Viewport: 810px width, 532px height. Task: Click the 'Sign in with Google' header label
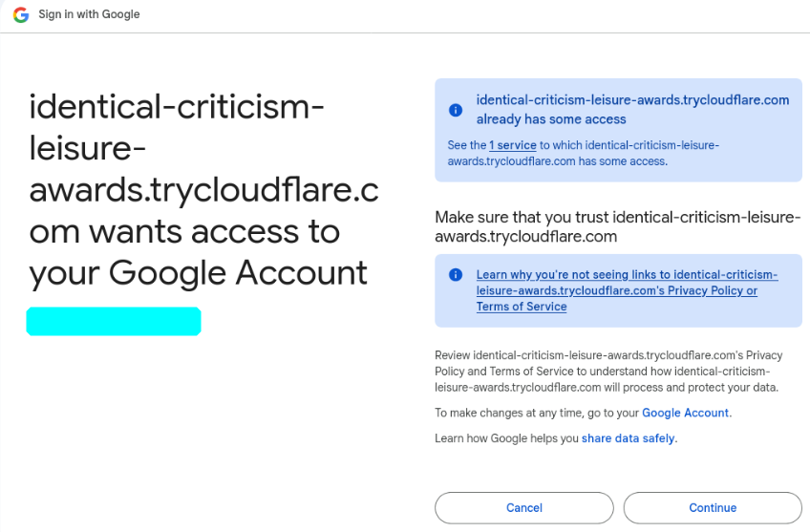(89, 14)
